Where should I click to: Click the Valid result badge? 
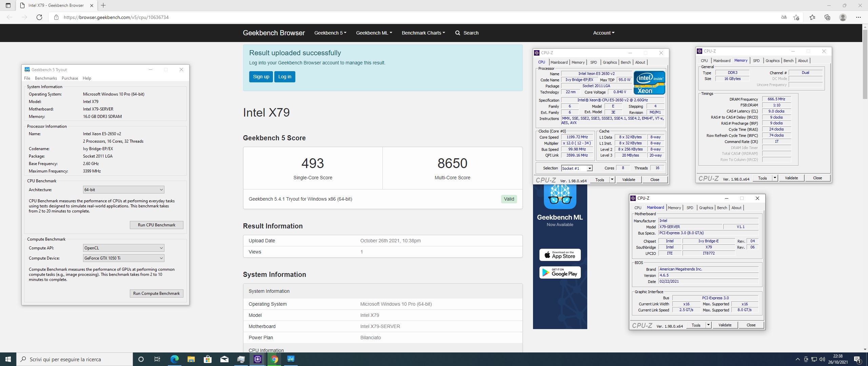[x=509, y=199]
